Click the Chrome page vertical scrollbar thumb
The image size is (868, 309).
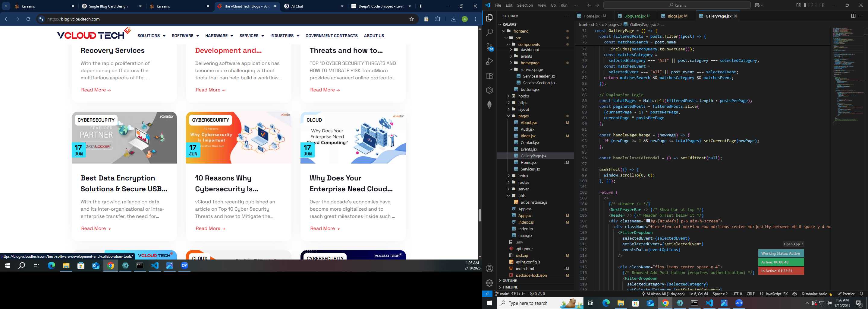(x=480, y=215)
